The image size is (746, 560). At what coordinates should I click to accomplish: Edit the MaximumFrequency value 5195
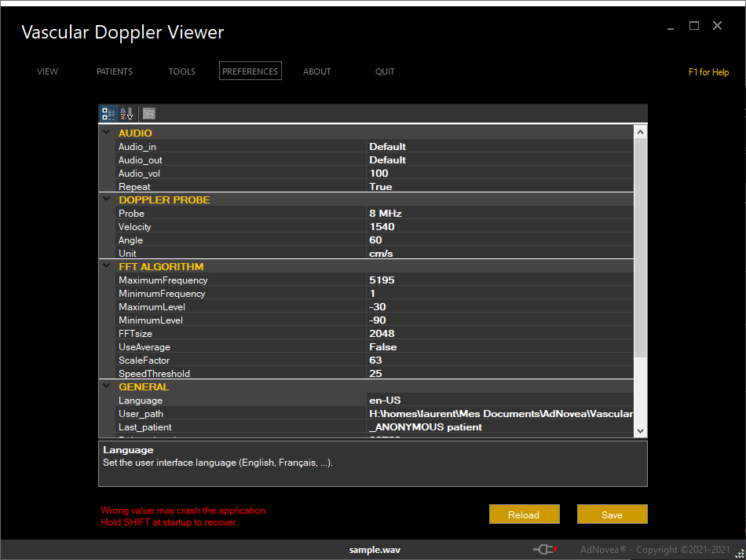(x=500, y=280)
